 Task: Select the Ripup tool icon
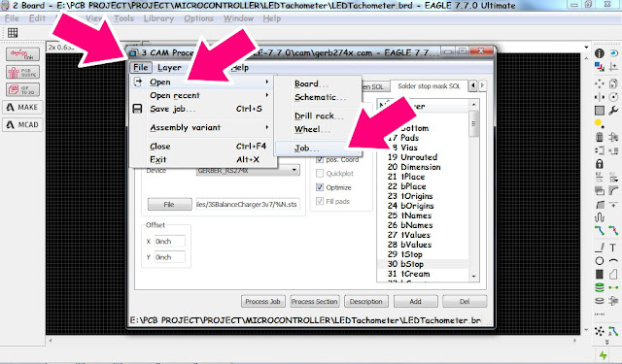point(613,230)
